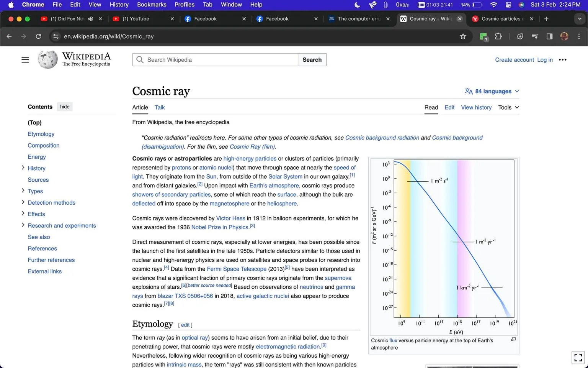
Task: Click the fullscreen icon at bottom right
Action: (x=578, y=357)
